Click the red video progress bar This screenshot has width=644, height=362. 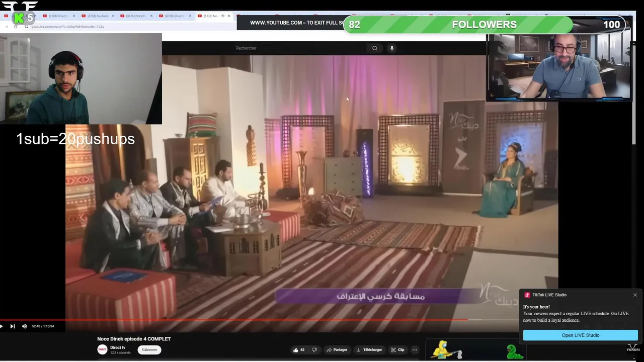[x=234, y=320]
